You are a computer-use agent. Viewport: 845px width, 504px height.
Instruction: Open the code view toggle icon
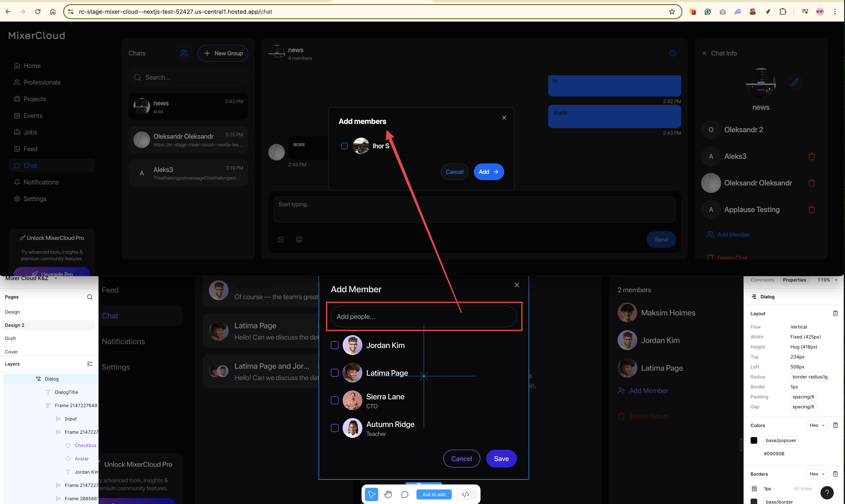[465, 494]
